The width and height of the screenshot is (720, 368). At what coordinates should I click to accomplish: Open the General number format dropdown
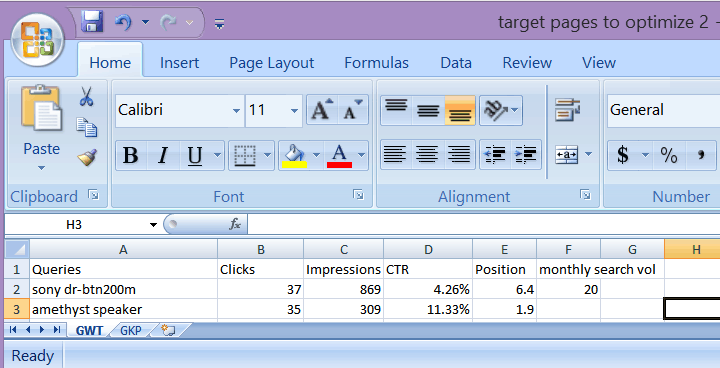click(664, 110)
